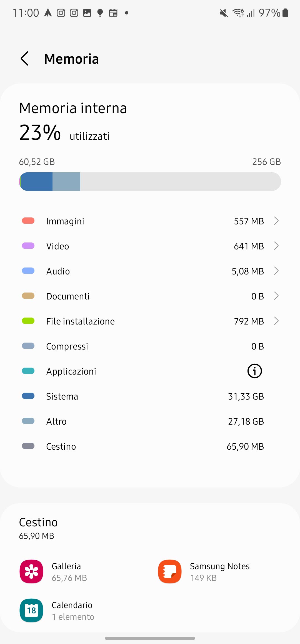Tap the Cestino section heading

[38, 522]
